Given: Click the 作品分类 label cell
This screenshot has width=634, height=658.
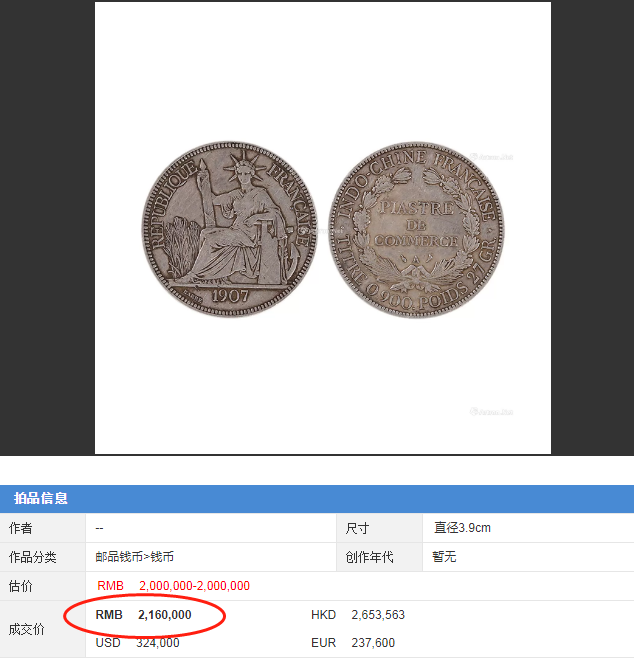Looking at the screenshot, I should (x=42, y=557).
